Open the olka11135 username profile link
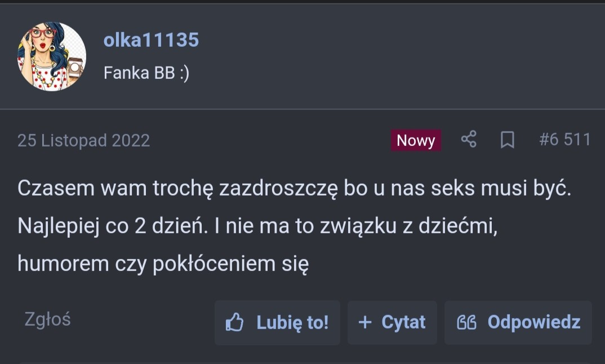The width and height of the screenshot is (605, 364). [151, 40]
